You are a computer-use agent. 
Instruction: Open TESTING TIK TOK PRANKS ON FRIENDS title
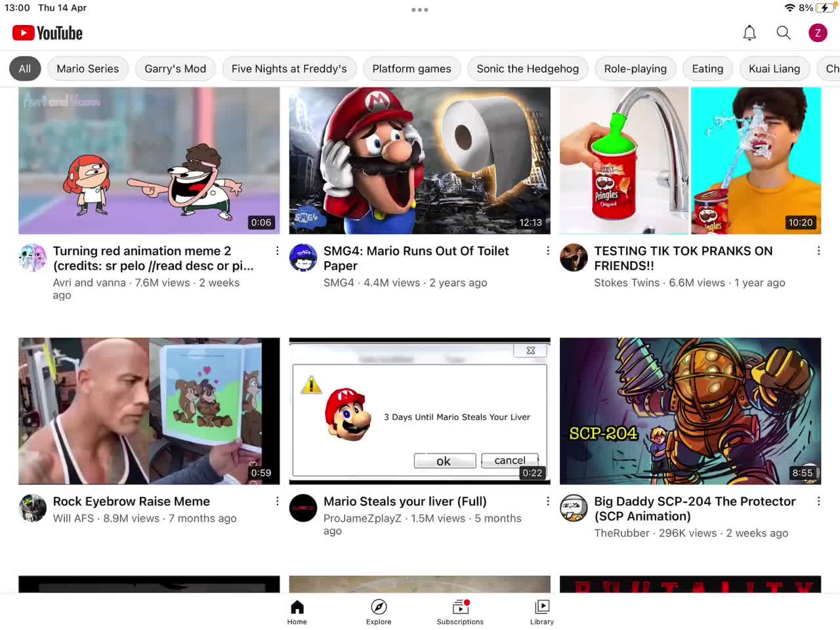(x=683, y=258)
